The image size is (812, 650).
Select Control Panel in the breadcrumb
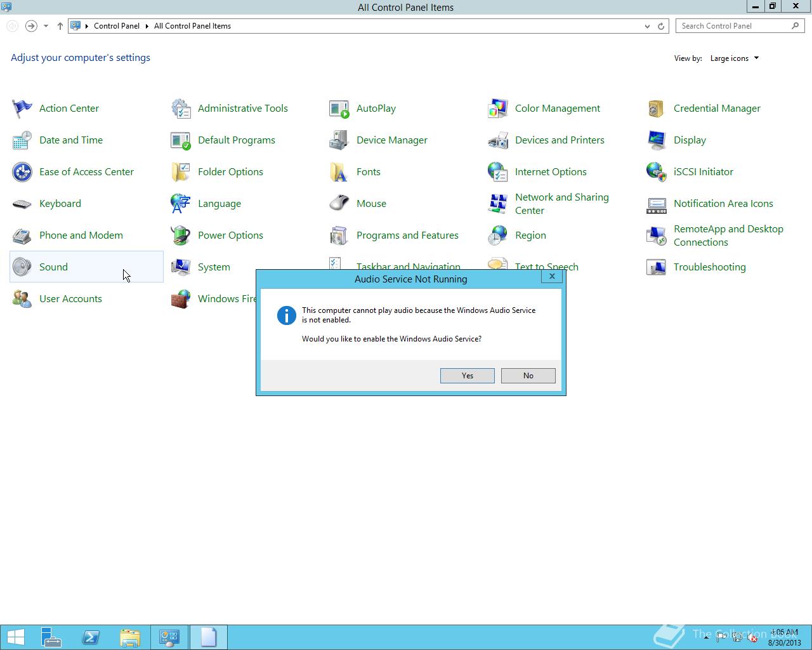click(x=117, y=26)
